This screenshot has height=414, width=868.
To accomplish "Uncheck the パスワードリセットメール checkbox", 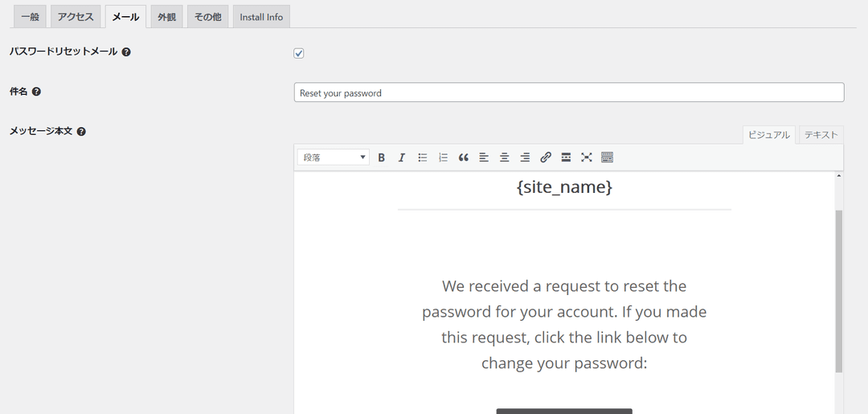I will (x=299, y=53).
